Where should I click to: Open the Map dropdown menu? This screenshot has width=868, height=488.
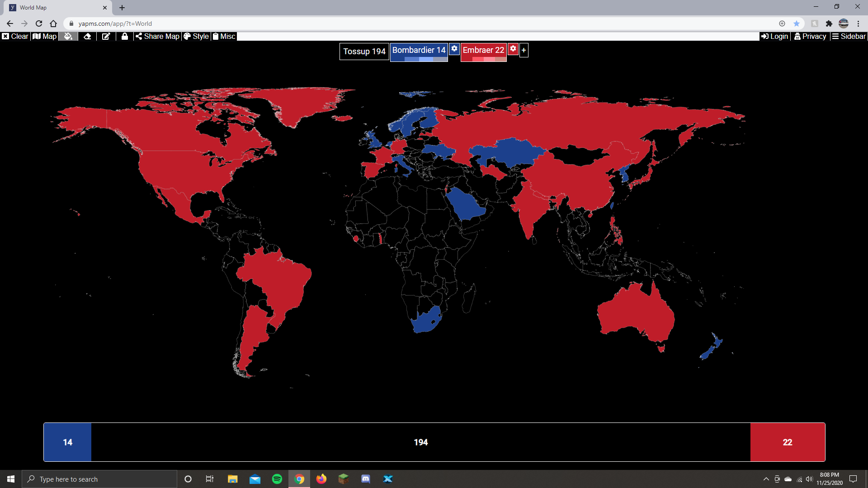coord(45,36)
